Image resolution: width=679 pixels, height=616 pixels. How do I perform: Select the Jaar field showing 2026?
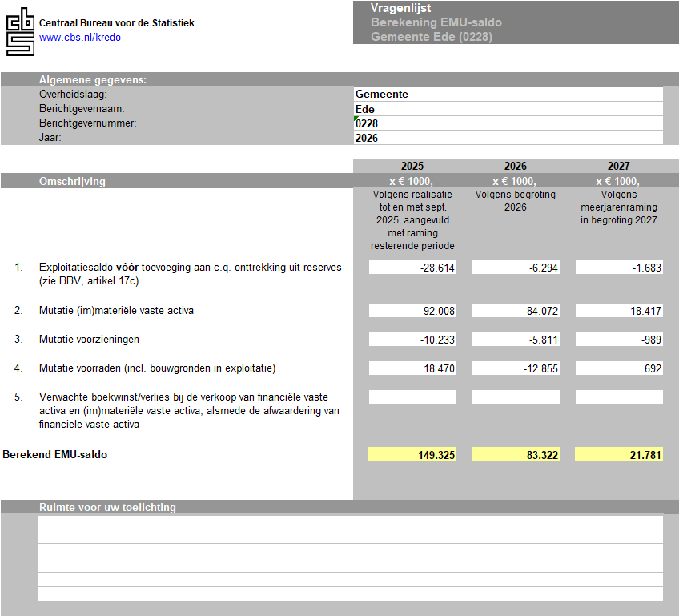[508, 138]
